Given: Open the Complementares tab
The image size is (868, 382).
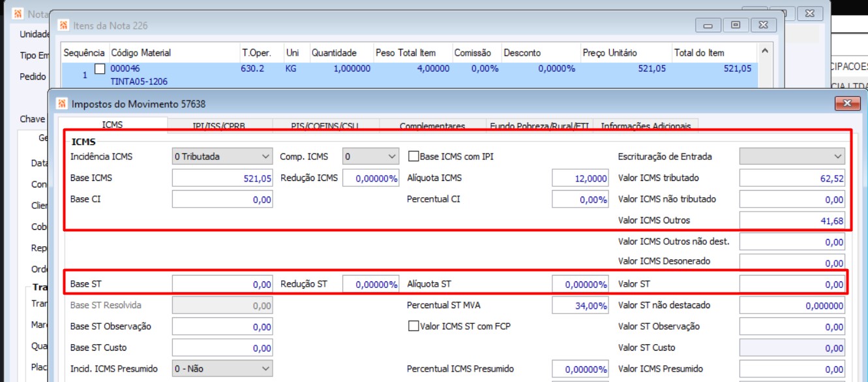Looking at the screenshot, I should tap(432, 125).
